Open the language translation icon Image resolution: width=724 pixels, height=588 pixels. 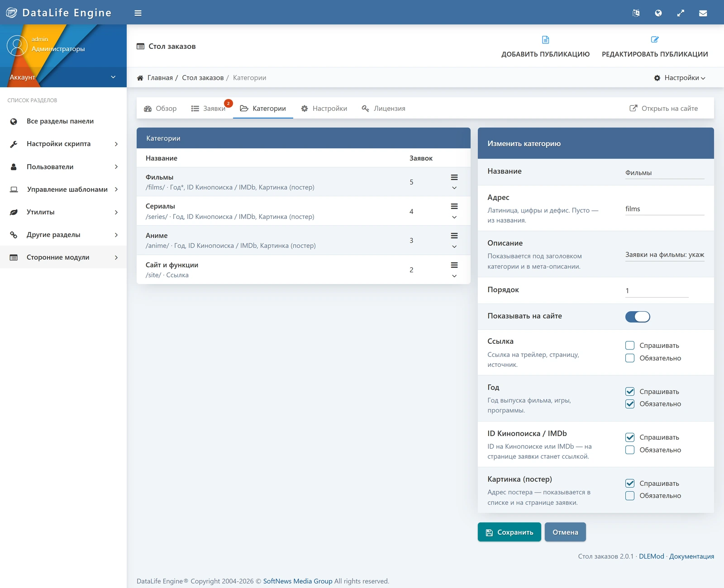(x=636, y=13)
